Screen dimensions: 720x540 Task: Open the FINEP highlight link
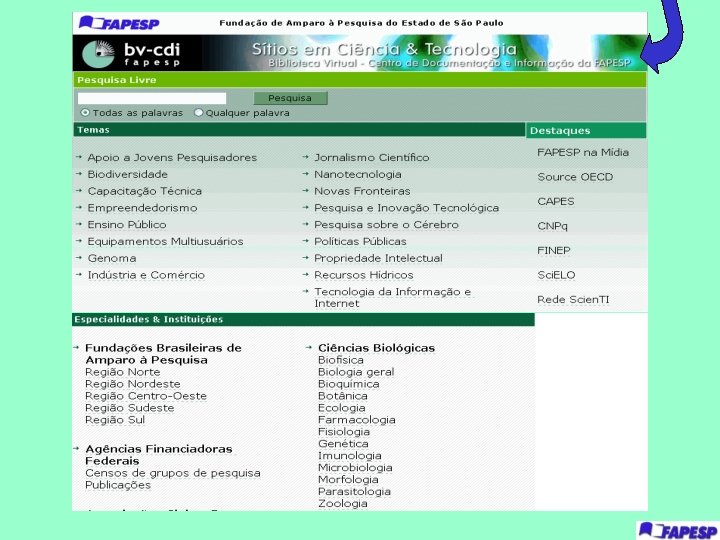(x=554, y=251)
